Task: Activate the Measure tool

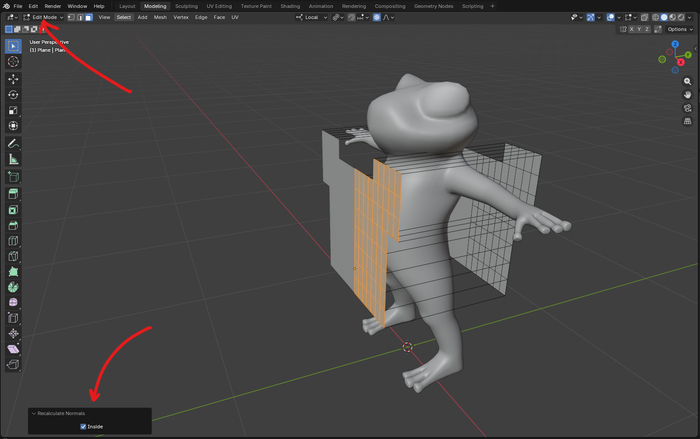Action: tap(13, 159)
